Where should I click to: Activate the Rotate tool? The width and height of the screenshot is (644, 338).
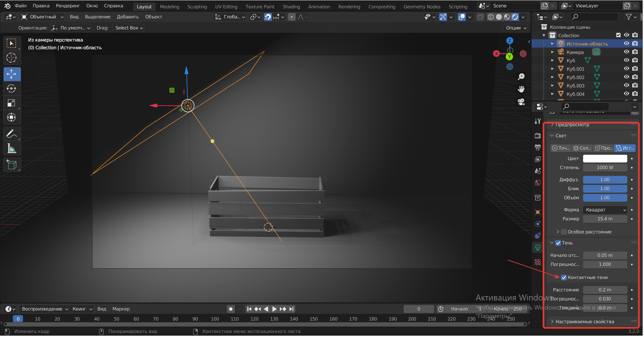[12, 88]
